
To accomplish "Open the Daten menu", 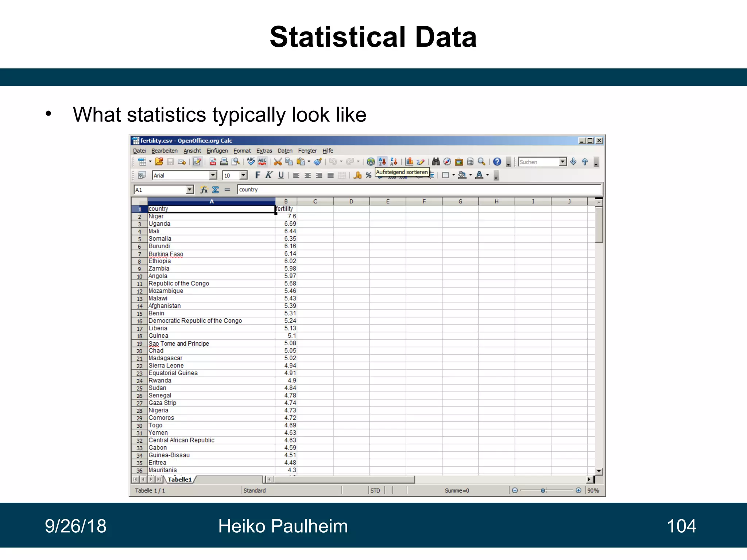I will (x=285, y=151).
